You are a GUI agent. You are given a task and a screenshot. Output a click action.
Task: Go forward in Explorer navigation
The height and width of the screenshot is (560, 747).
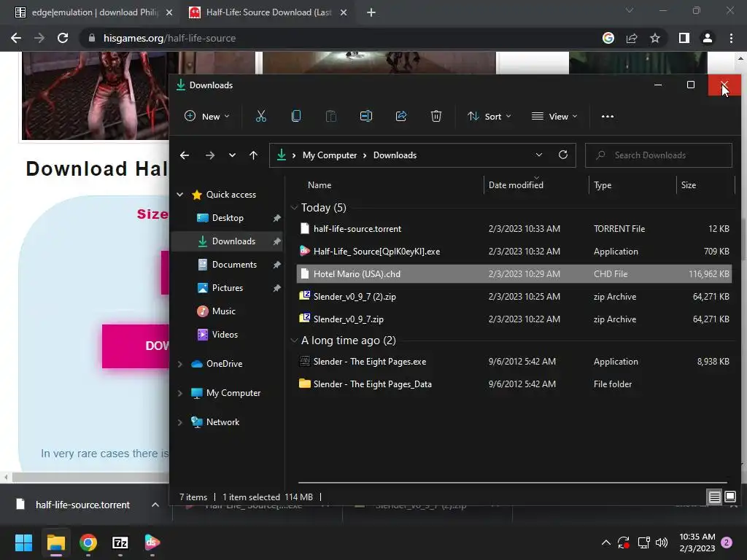tap(209, 155)
